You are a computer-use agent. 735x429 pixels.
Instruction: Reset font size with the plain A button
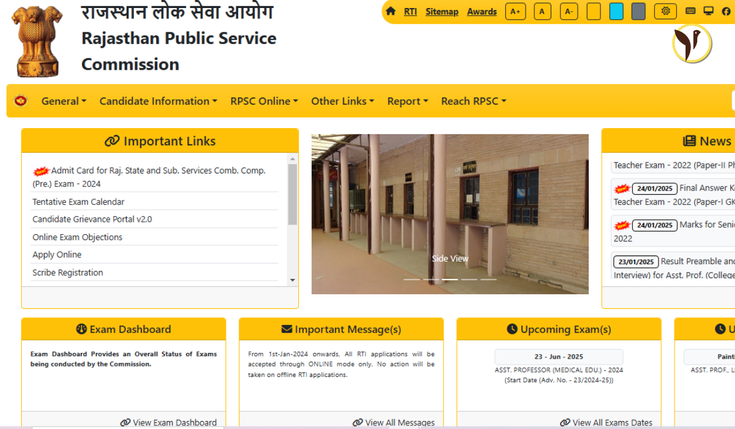tap(542, 12)
